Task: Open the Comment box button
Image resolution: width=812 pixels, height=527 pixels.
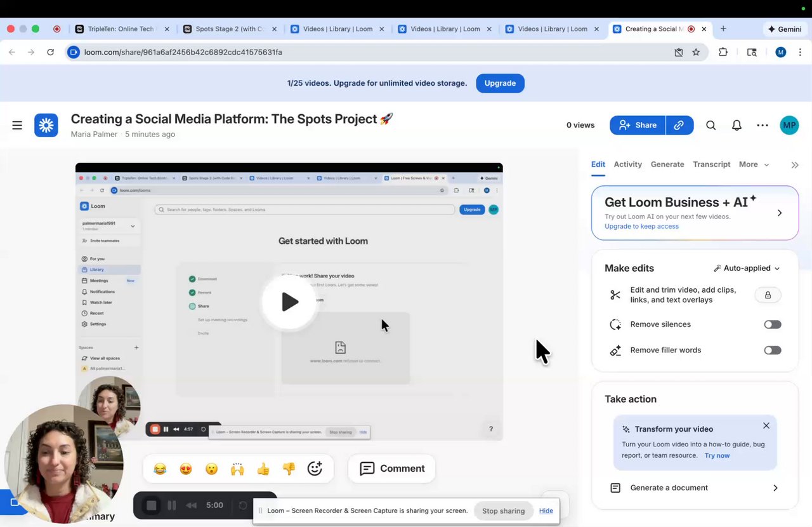Action: pos(392,469)
